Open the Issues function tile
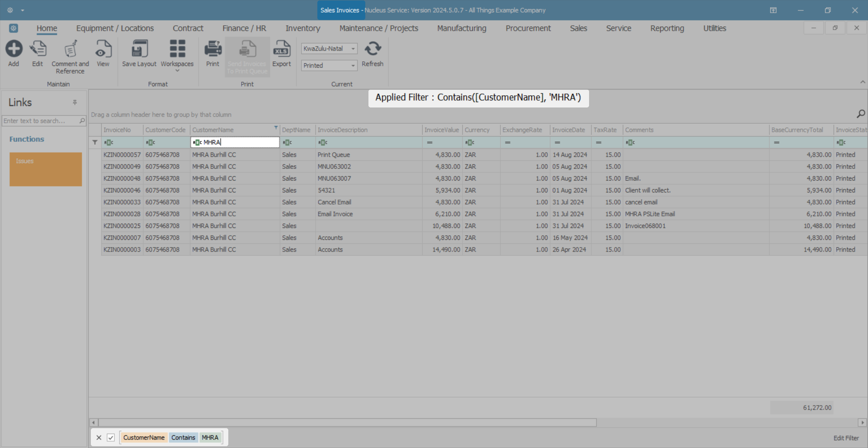868x448 pixels. click(46, 169)
